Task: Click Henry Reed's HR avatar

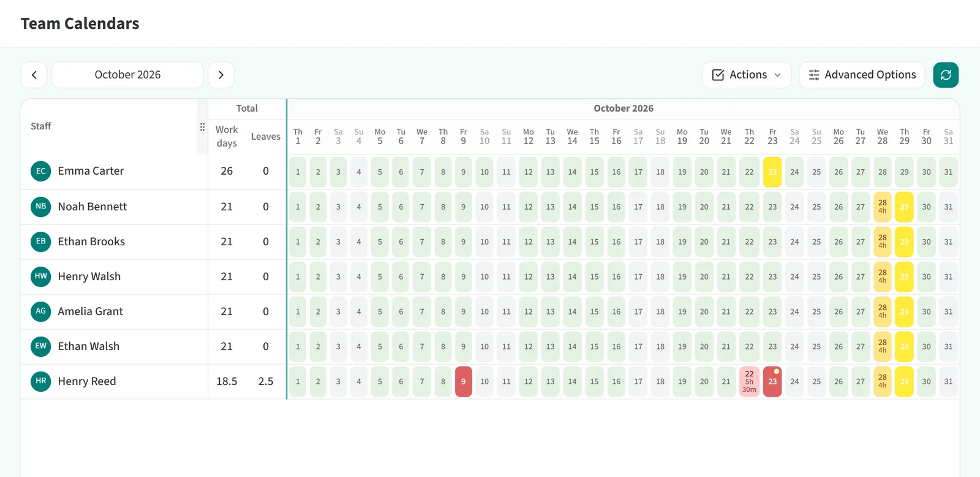Action: [41, 381]
